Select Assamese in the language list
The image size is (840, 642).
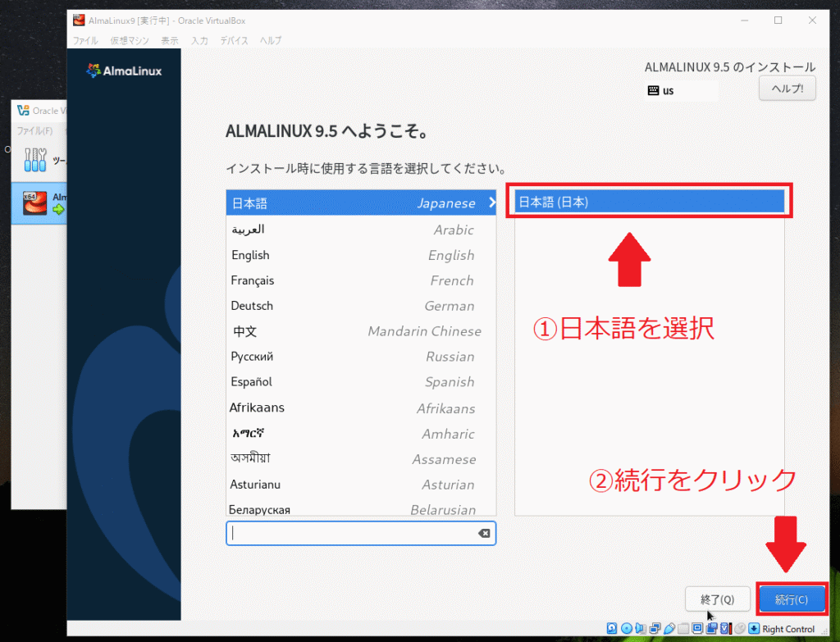pyautogui.click(x=361, y=459)
